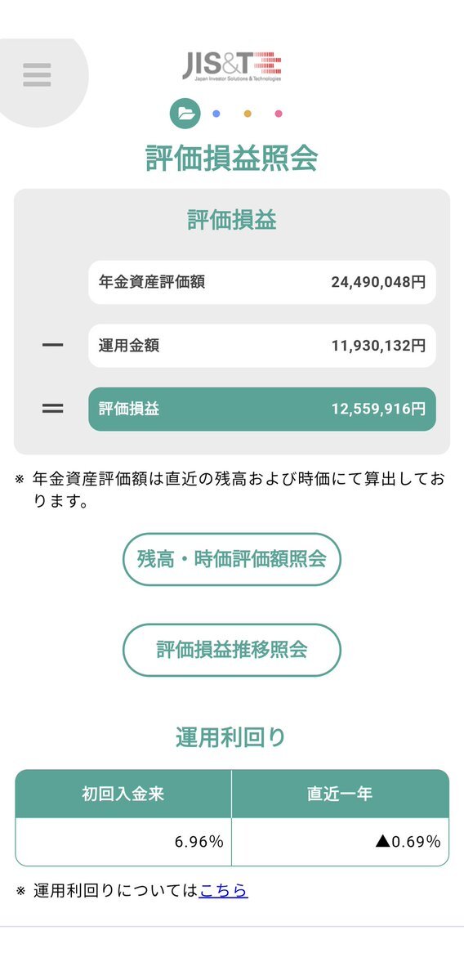Click the 6.96% yield cell
464x980 pixels.
123,842
